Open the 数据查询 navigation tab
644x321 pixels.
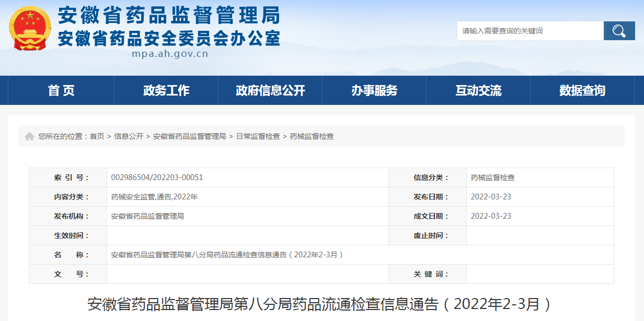coord(582,90)
